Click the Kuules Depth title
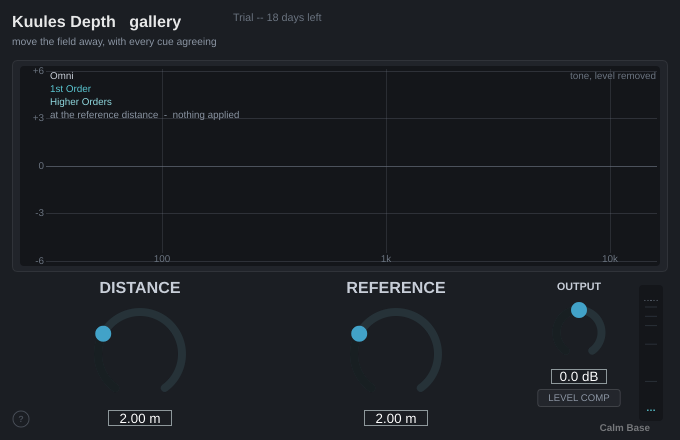The width and height of the screenshot is (680, 440). (x=64, y=22)
